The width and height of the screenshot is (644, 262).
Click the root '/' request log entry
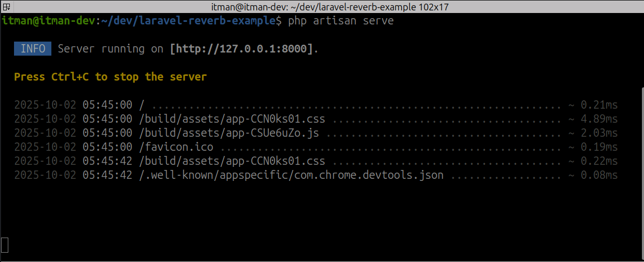[x=142, y=105]
